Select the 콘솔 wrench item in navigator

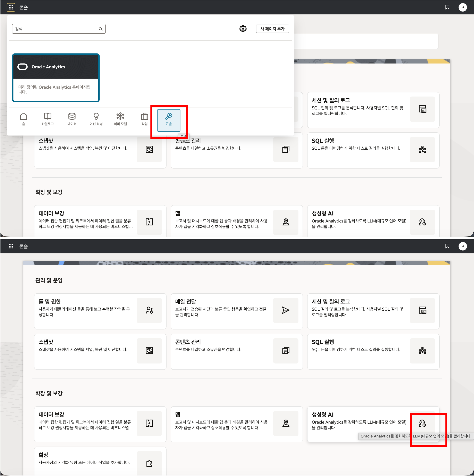point(169,120)
